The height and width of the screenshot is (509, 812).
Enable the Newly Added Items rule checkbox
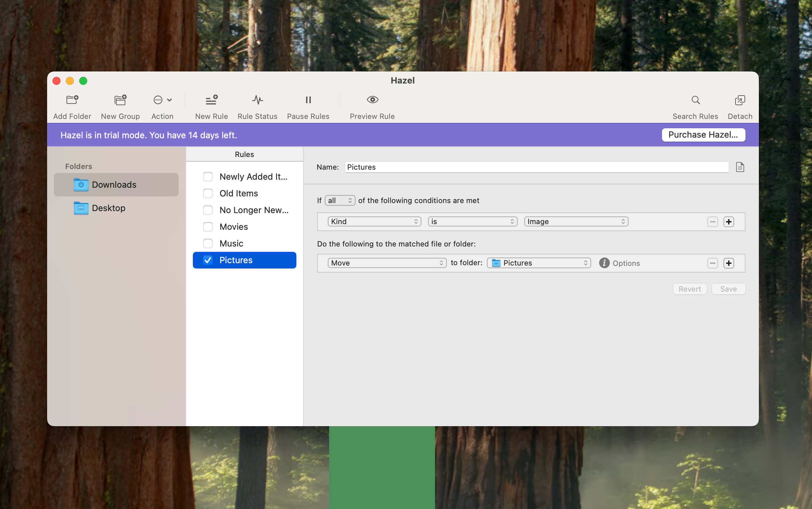pos(208,177)
